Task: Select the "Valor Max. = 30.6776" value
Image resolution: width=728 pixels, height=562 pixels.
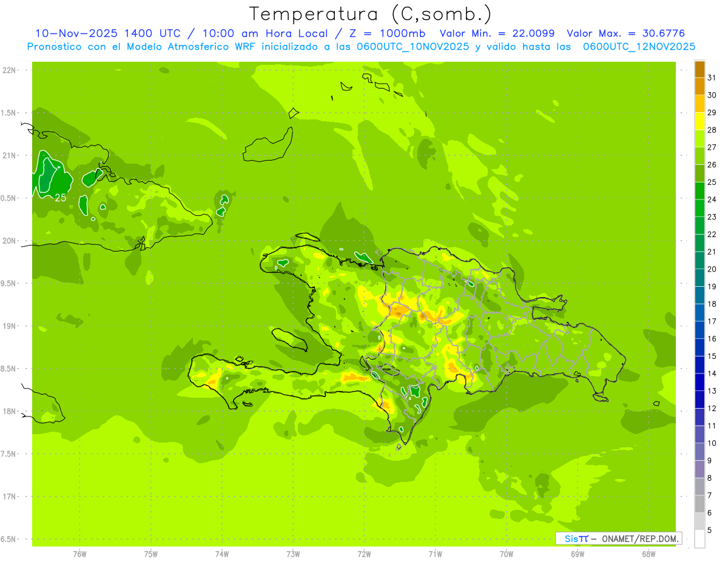Action: click(x=625, y=33)
